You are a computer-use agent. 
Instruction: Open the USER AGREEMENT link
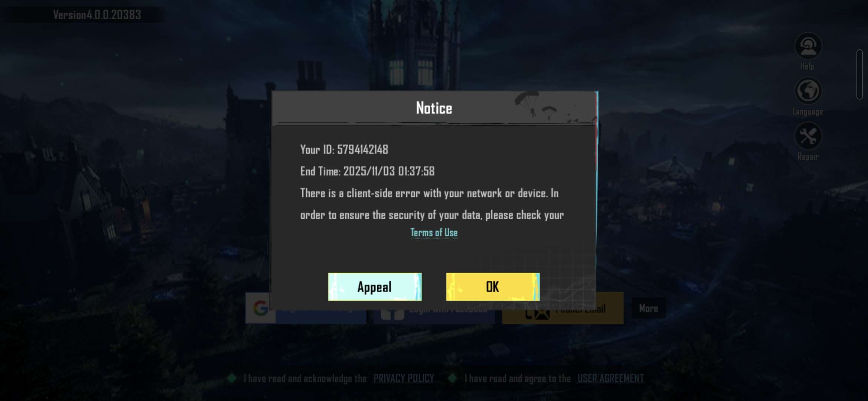pyautogui.click(x=611, y=378)
